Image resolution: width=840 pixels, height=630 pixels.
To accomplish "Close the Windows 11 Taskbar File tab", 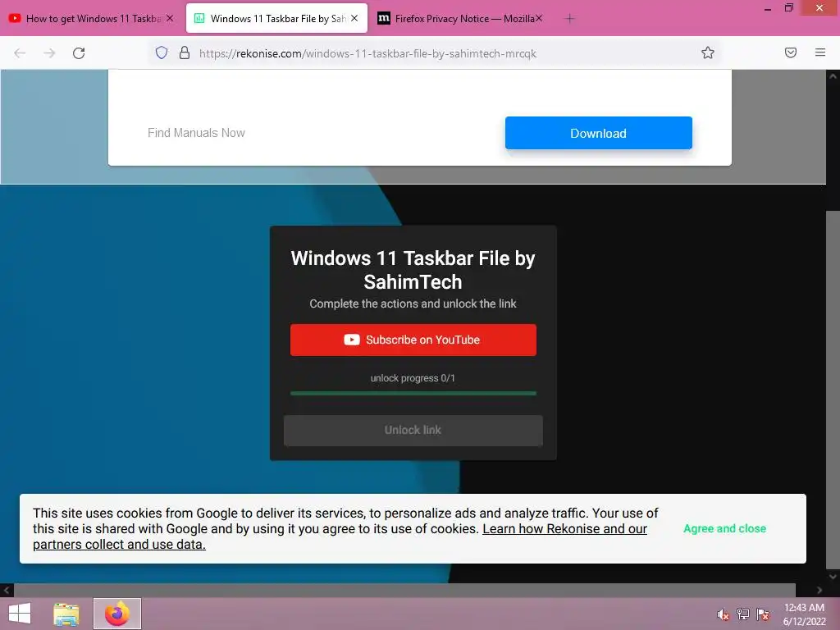I will point(354,18).
